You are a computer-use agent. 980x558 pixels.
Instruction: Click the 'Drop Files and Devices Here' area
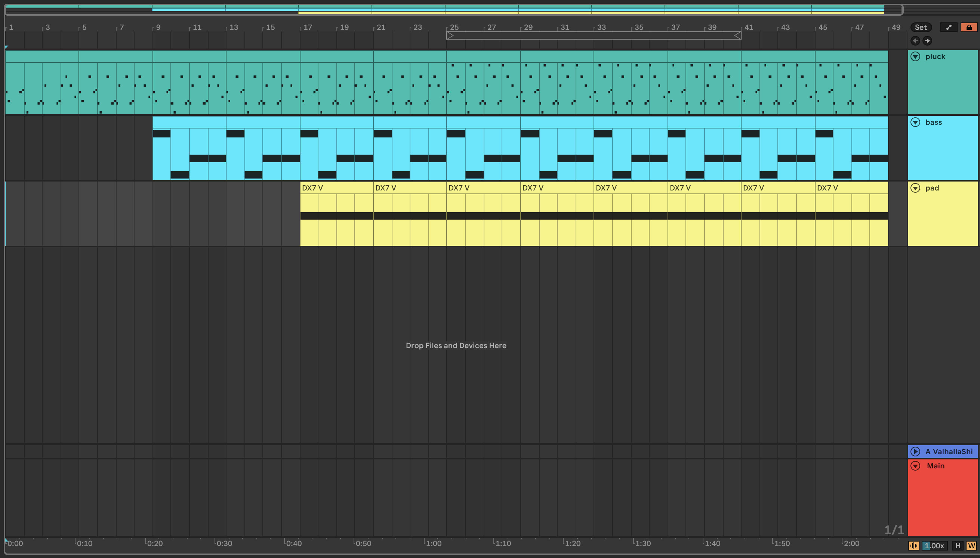coord(456,345)
